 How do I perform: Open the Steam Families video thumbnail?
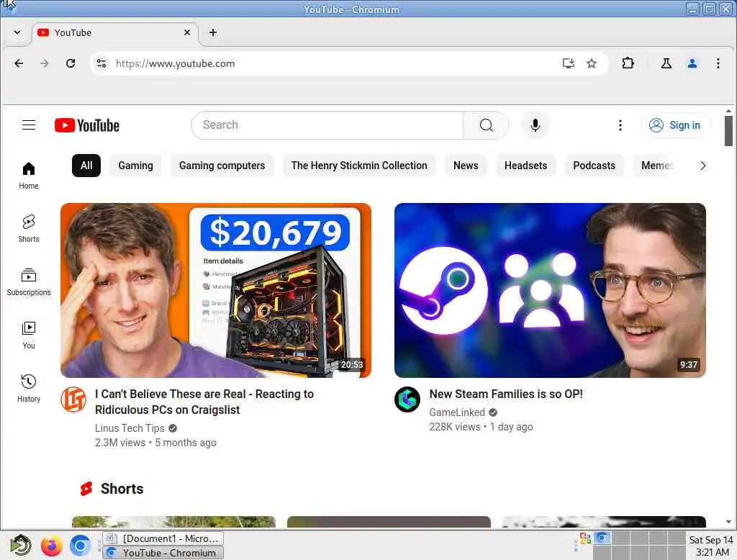(x=550, y=290)
